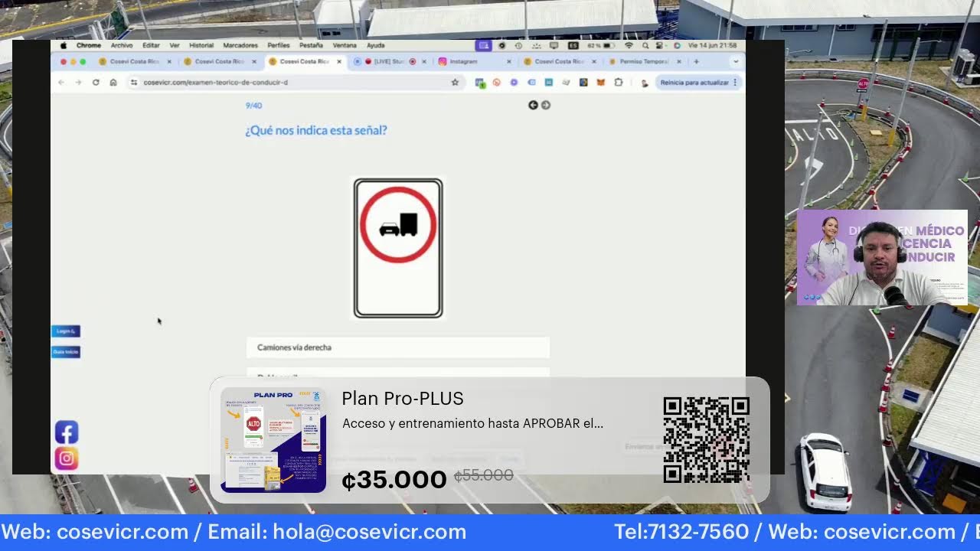Open the Marcadores menu
The width and height of the screenshot is (980, 551).
point(240,45)
